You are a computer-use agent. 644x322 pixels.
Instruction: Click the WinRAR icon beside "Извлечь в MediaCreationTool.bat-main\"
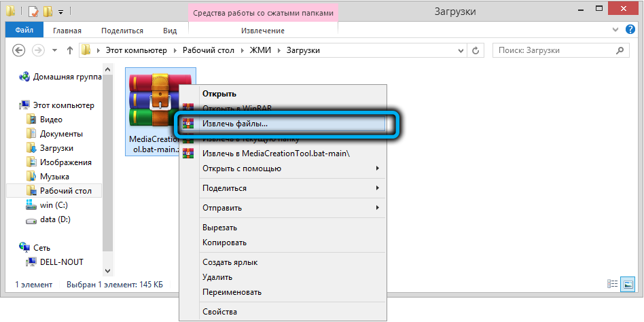click(189, 154)
